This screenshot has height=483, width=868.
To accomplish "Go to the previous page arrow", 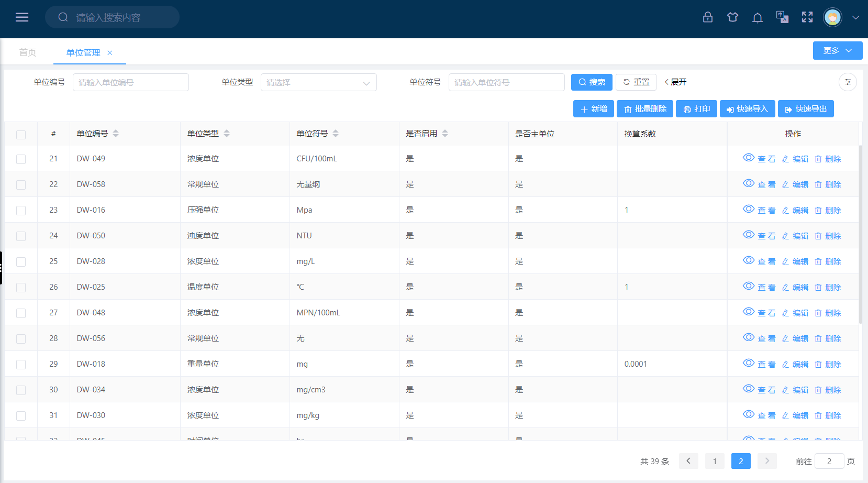I will [x=688, y=461].
